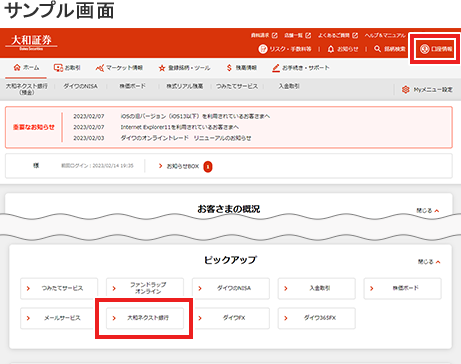Click the ピックアップ heading
This screenshot has width=461, height=364.
230,260
